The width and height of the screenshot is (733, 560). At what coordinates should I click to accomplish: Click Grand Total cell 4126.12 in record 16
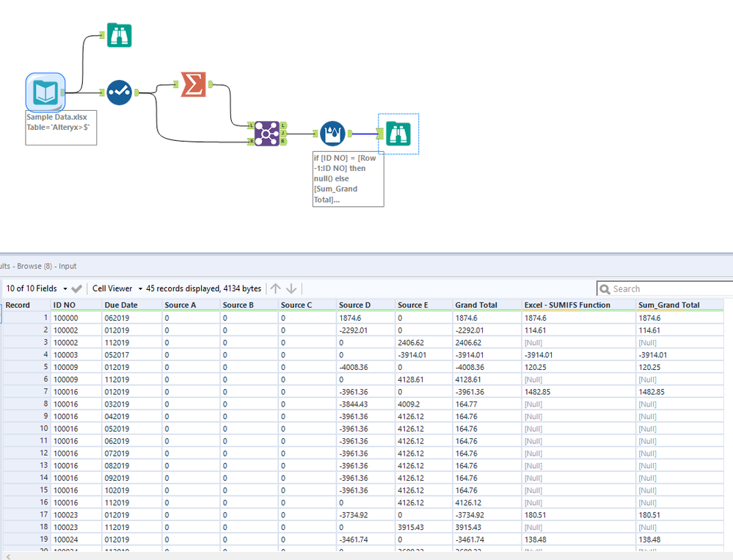pyautogui.click(x=486, y=503)
